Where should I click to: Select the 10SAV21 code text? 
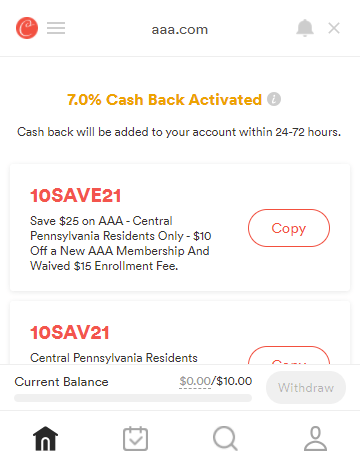coord(70,332)
